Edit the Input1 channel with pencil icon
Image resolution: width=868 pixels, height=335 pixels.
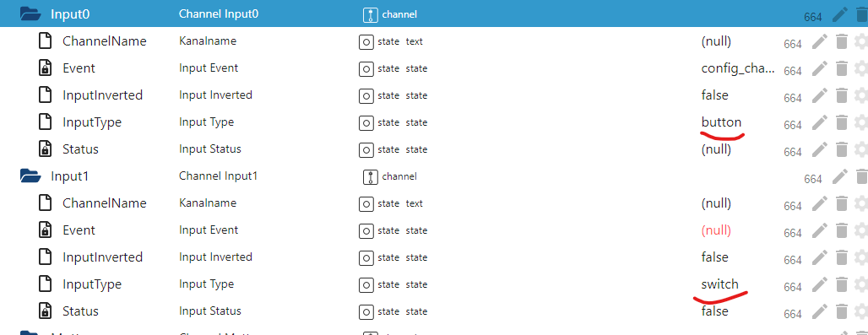point(840,176)
